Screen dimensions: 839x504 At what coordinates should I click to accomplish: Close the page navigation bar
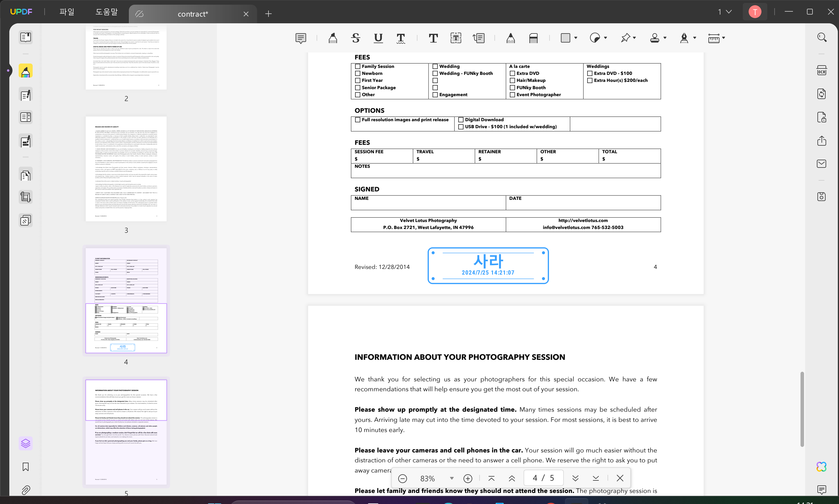pos(620,479)
